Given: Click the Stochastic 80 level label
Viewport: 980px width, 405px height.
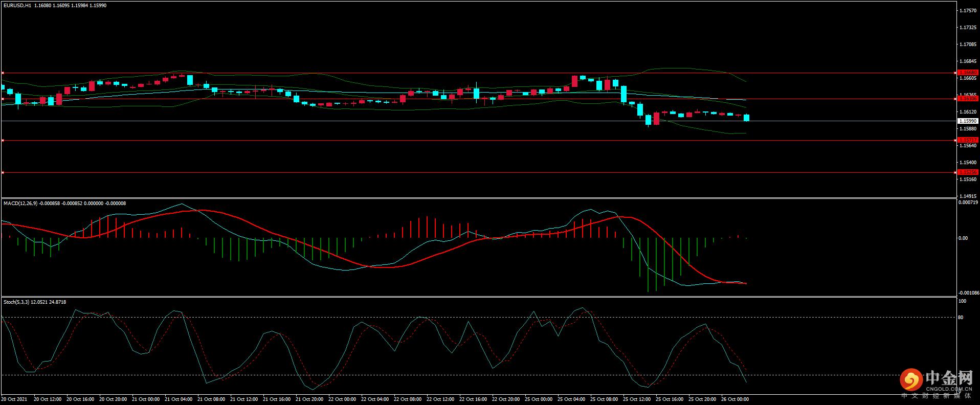Looking at the screenshot, I should point(961,318).
